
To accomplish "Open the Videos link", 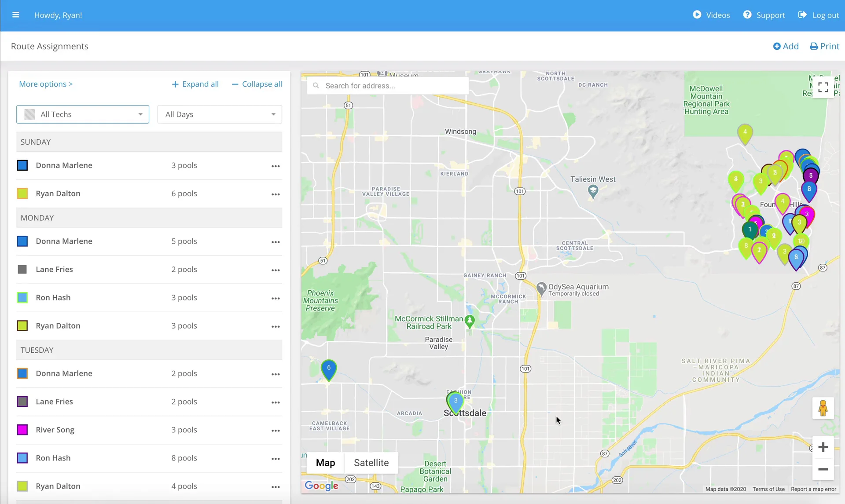I will click(711, 15).
